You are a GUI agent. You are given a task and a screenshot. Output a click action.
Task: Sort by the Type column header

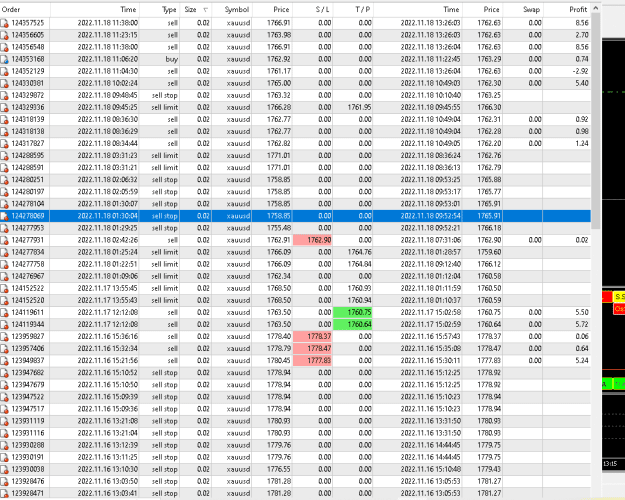pyautogui.click(x=159, y=10)
